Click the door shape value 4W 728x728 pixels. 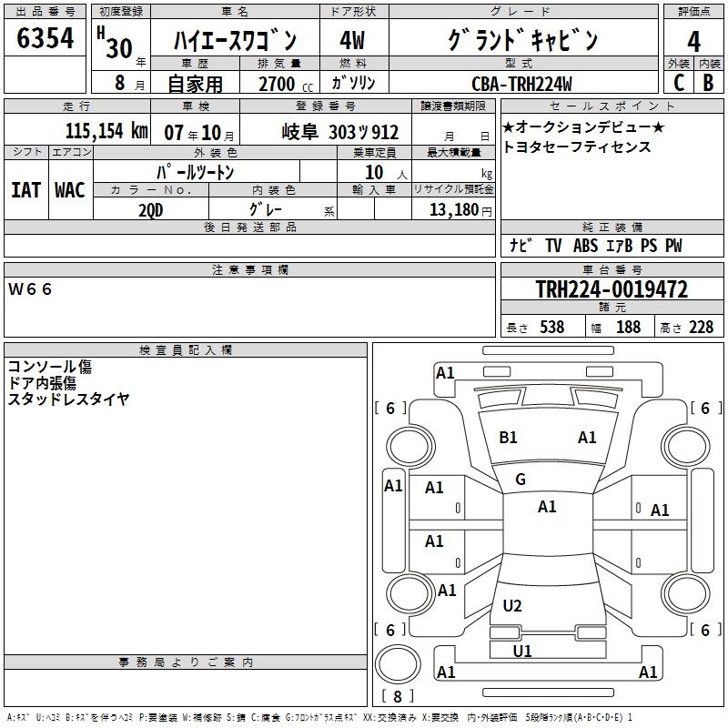[x=352, y=40]
